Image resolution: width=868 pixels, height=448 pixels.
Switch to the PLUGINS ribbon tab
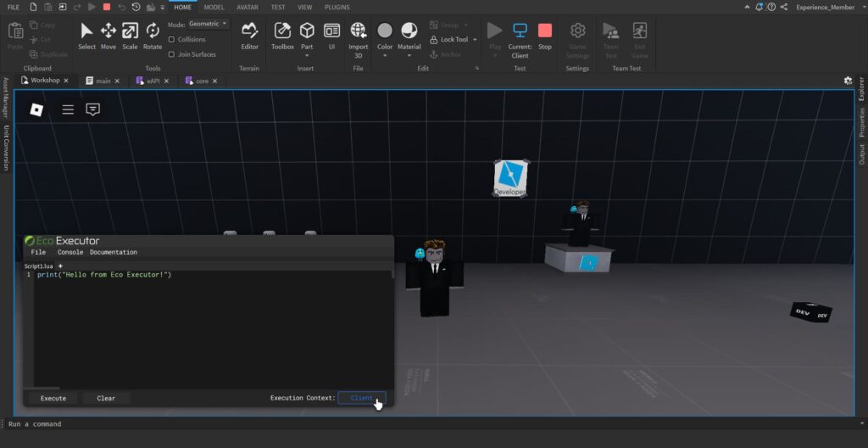point(337,7)
